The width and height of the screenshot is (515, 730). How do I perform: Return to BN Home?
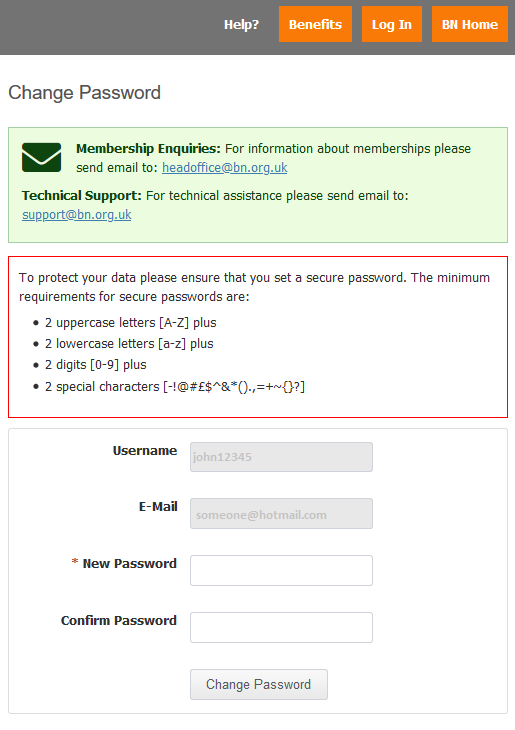point(469,24)
